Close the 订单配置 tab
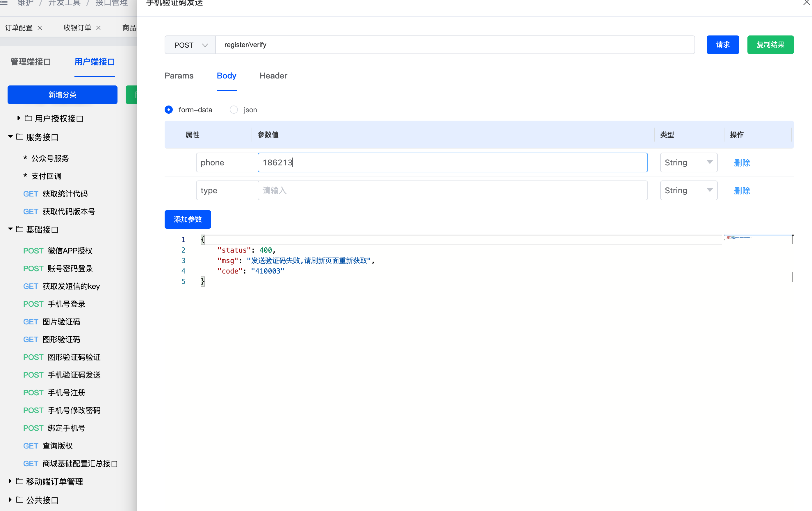 point(40,28)
